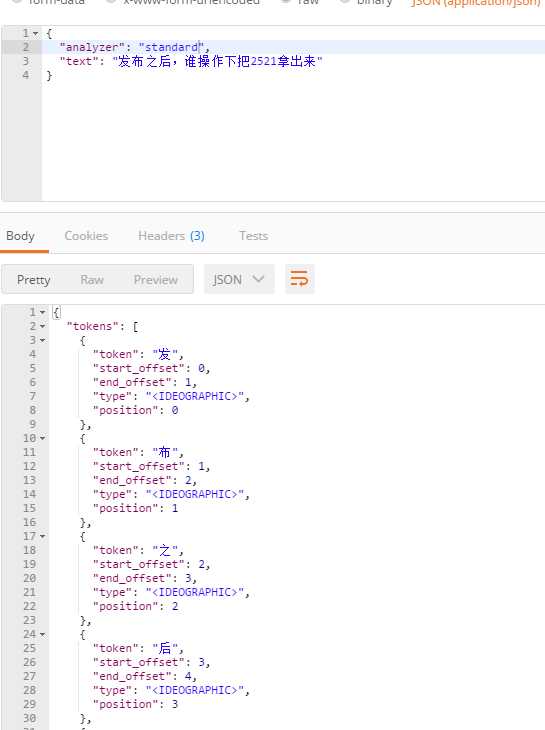The width and height of the screenshot is (545, 730).
Task: Click the "type" IDEOGRAPHIC value on line 14
Action: [195, 494]
